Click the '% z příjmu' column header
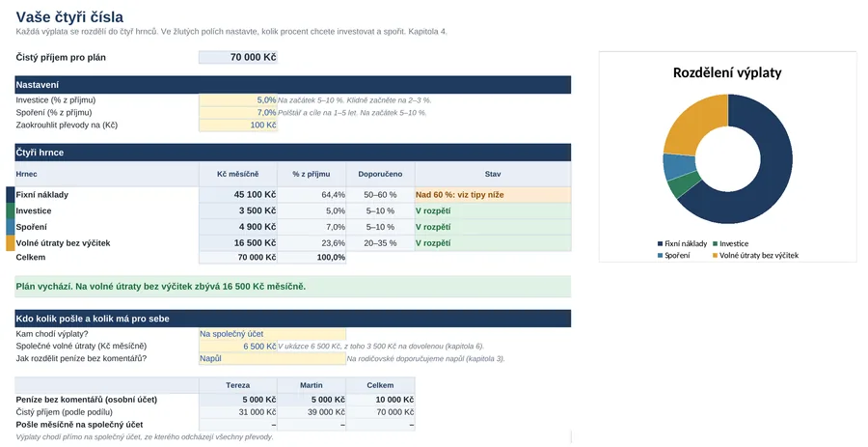This screenshot has width=868, height=447. (312, 174)
